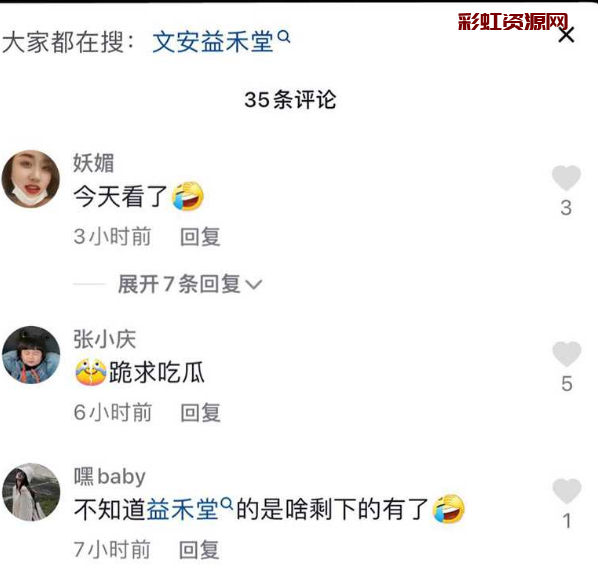Reply to 张小庆's 跪求吃瓜 comment
The width and height of the screenshot is (598, 583).
201,413
